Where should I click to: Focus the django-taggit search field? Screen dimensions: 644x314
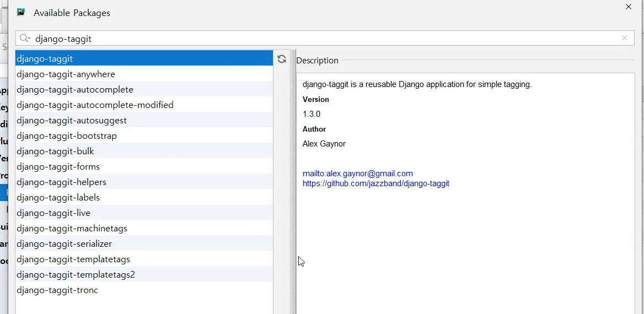coord(325,38)
